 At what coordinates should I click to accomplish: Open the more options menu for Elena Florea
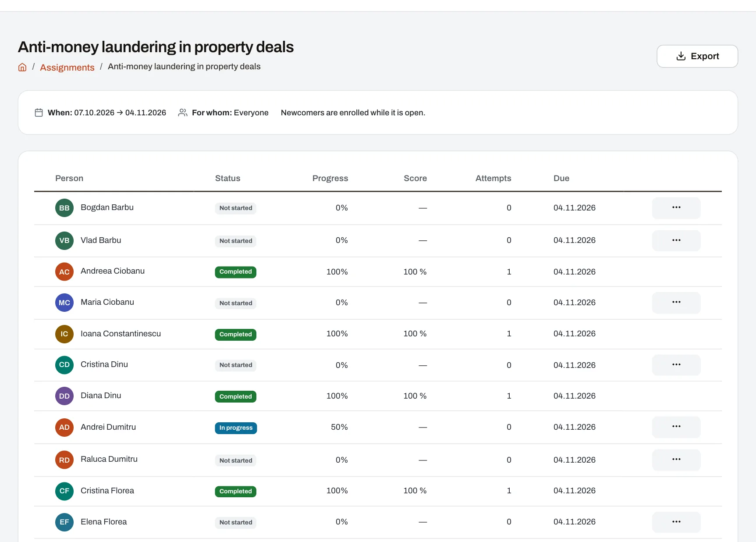click(x=676, y=522)
